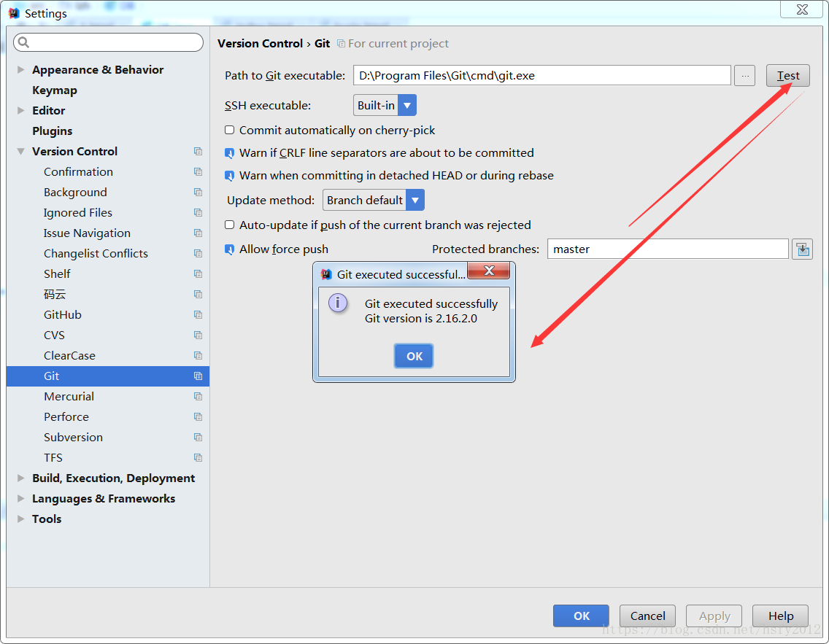
Task: Click the project-level icon beside Subversion
Action: [198, 438]
